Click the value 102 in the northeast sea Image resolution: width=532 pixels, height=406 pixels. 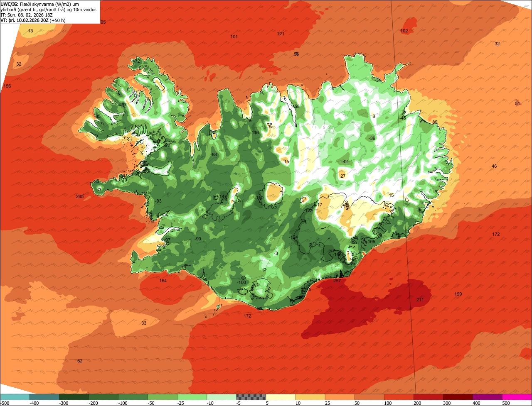[x=404, y=31]
